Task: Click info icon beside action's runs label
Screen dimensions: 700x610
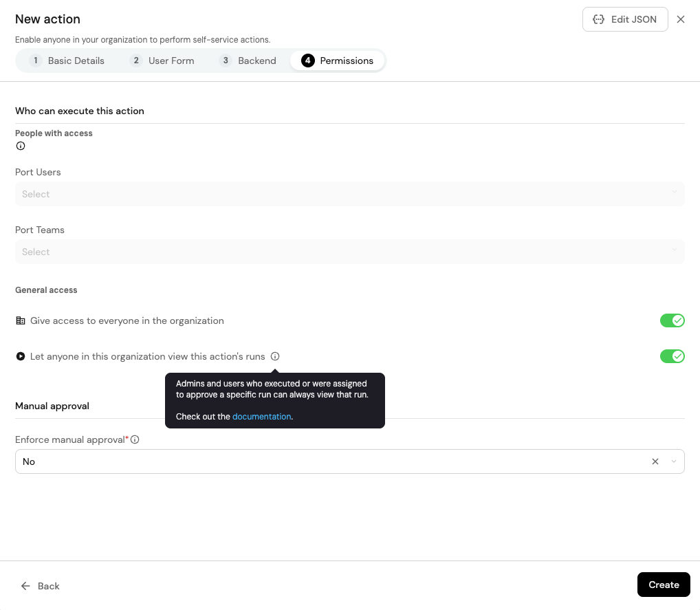Action: [275, 356]
